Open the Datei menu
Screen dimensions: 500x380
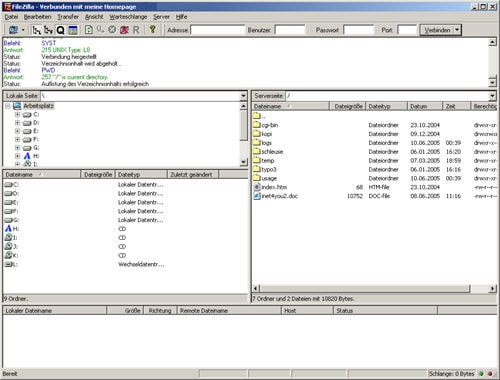(11, 17)
